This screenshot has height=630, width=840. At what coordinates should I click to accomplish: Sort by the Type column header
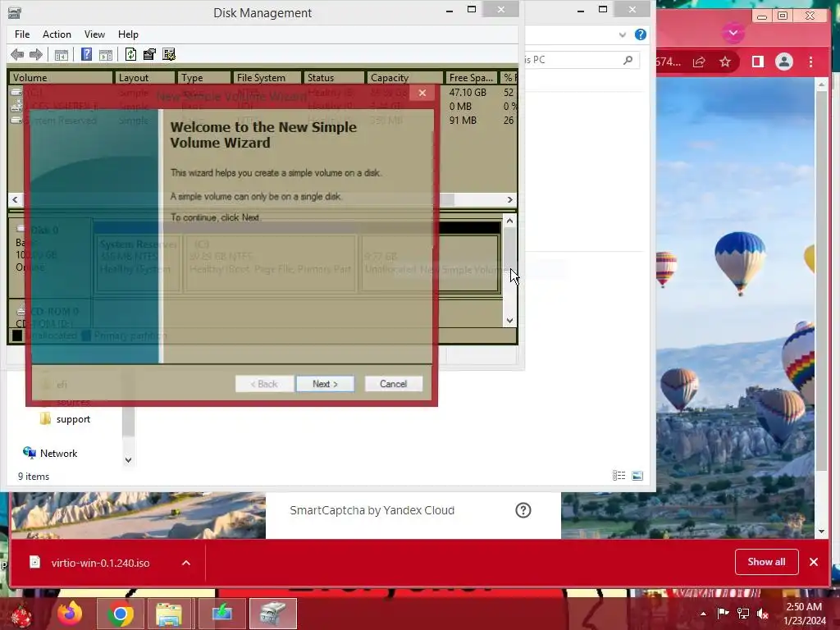tap(203, 78)
